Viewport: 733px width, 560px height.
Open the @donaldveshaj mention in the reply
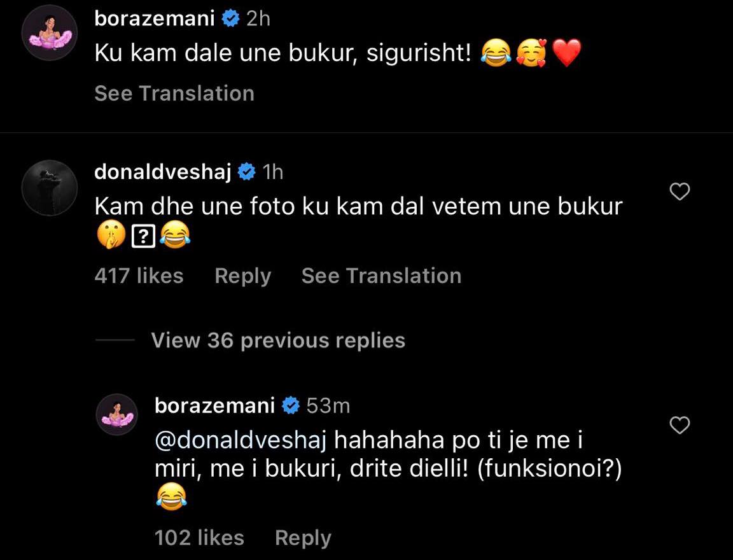[x=241, y=441]
